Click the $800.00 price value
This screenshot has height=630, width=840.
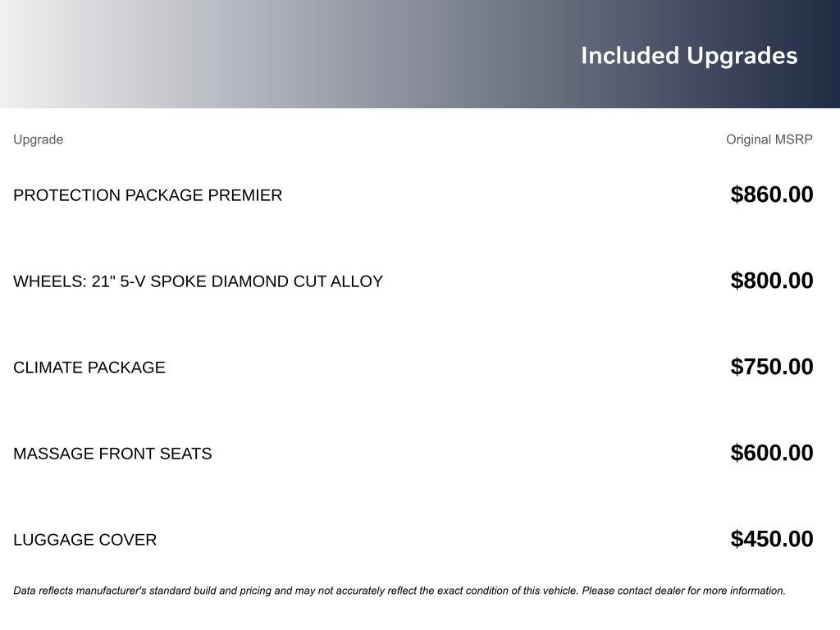771,281
